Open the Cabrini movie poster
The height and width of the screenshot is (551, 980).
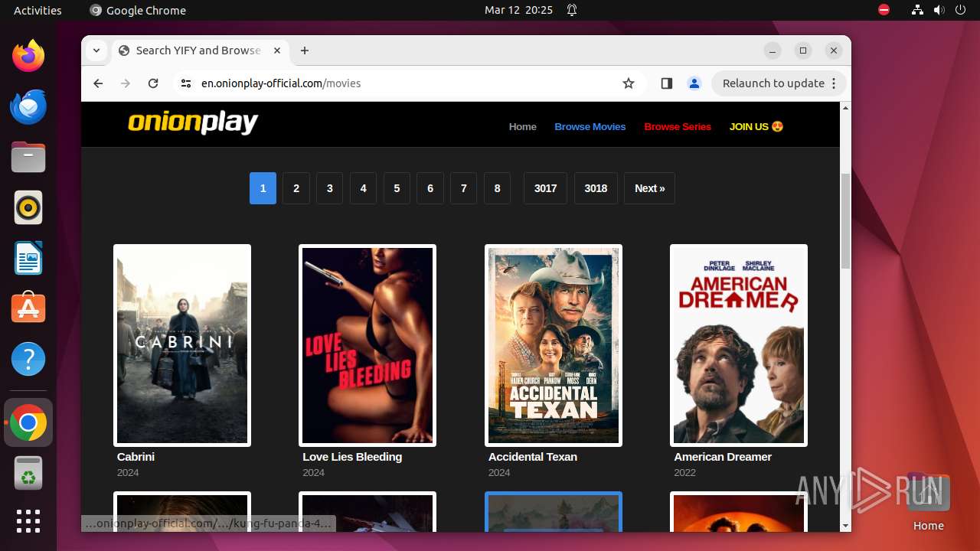[x=182, y=345]
